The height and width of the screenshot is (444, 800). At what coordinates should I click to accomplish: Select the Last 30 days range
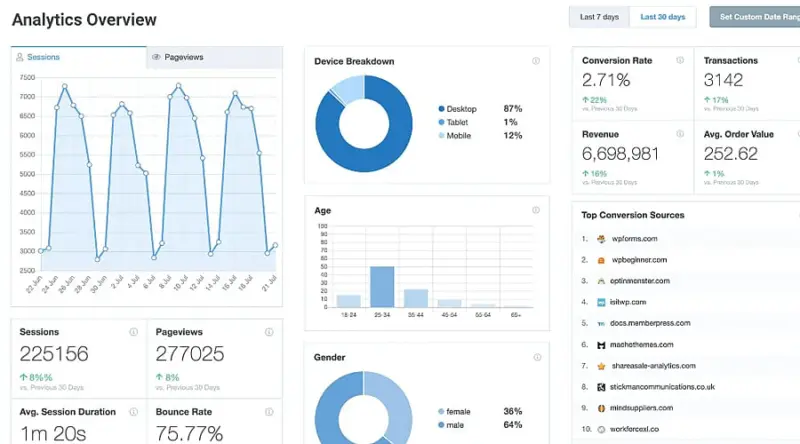coord(663,17)
